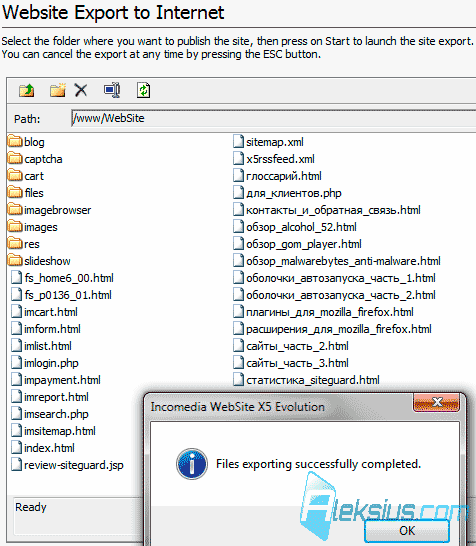
Task: Select the review-siteguard.jsp file
Action: pos(68,465)
